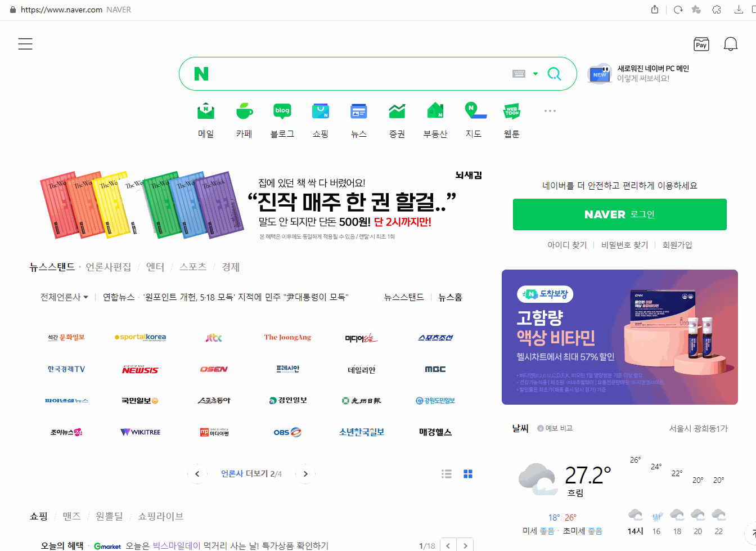Open 비밀번호 찾기 link
The image size is (756, 551).
click(624, 245)
